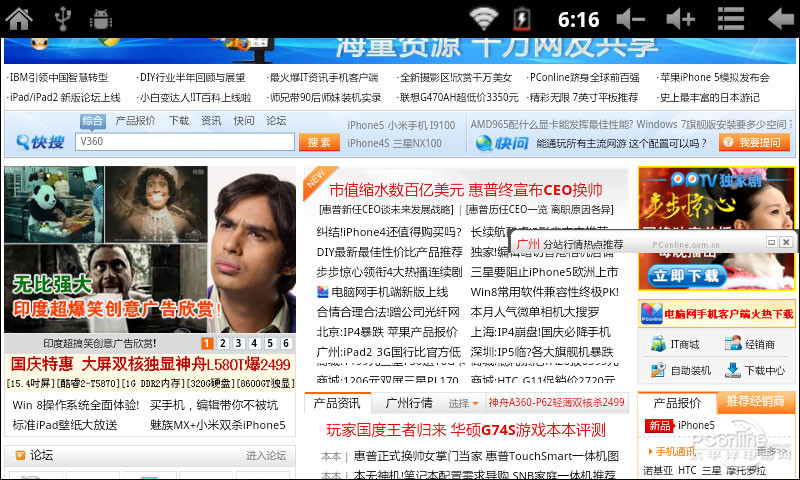The width and height of the screenshot is (800, 480).
Task: Open 玩家国度王者归来 华硕G74S review headline
Action: pos(466,430)
